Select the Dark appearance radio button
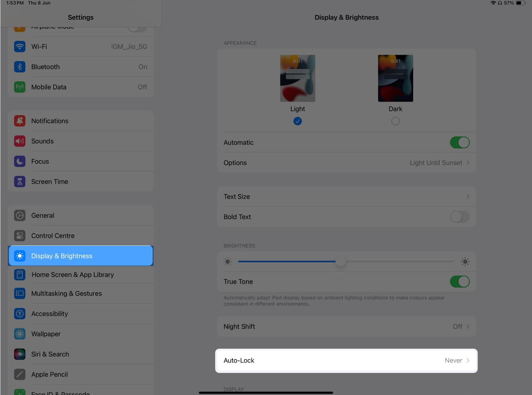Image resolution: width=532 pixels, height=395 pixels. click(395, 121)
